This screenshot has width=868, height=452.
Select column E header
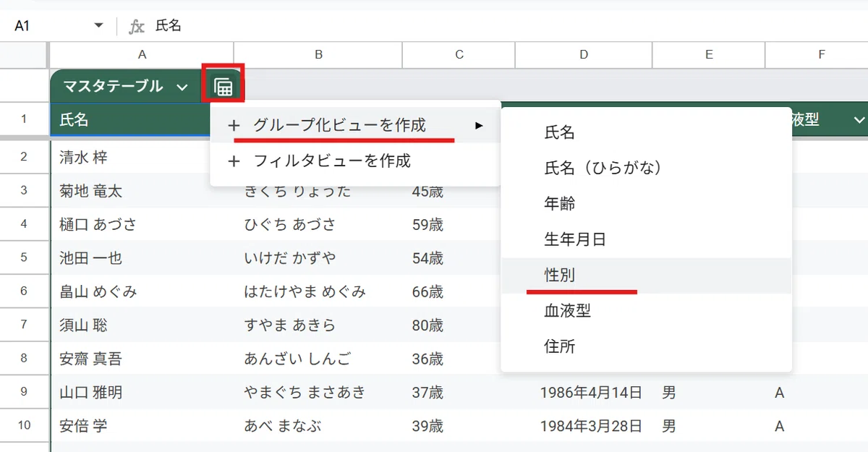[709, 54]
